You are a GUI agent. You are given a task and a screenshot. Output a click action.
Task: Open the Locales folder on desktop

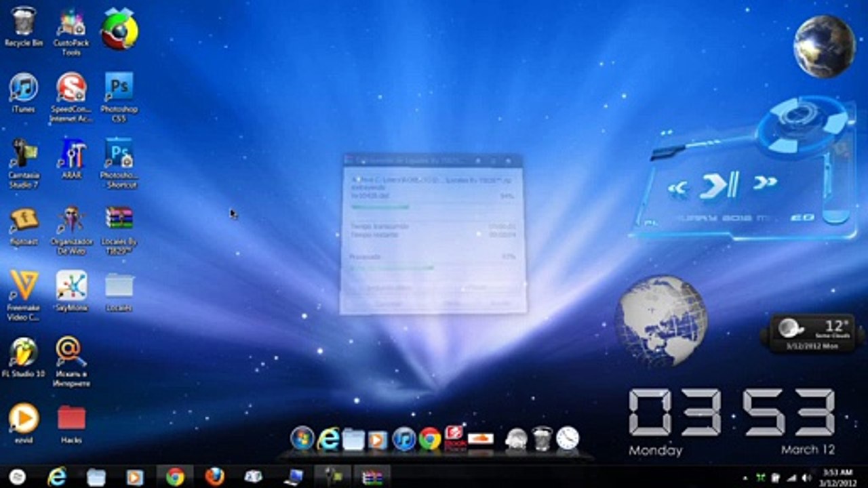[119, 291]
